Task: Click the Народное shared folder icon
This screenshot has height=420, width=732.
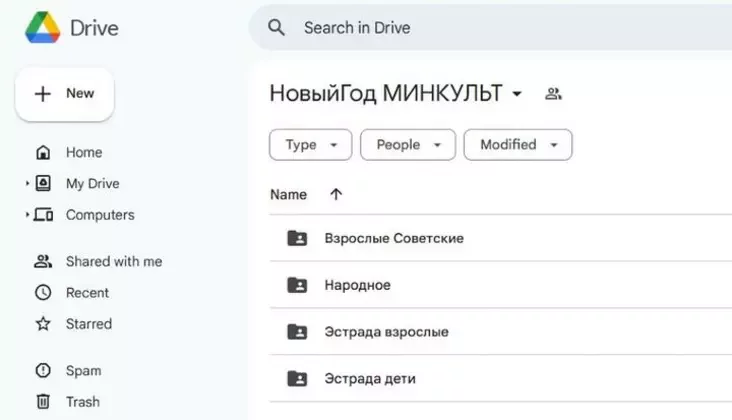Action: click(297, 285)
